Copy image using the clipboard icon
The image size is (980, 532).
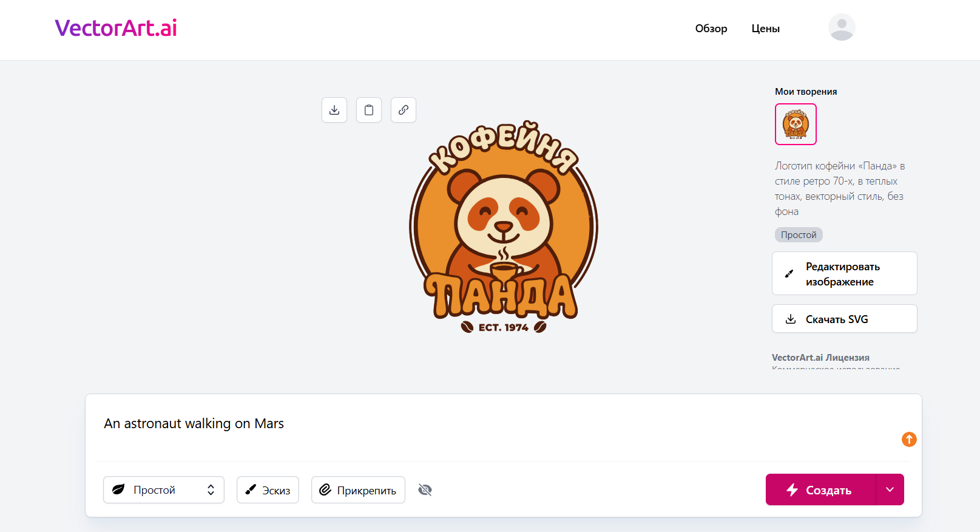tap(369, 110)
